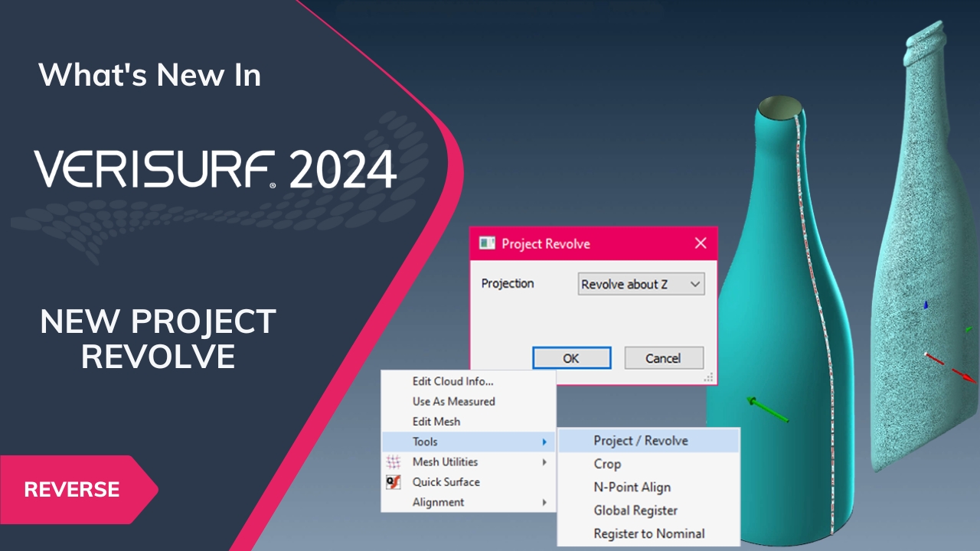Click the green arrow on bottle
The width and height of the screenshot is (980, 551).
(767, 409)
